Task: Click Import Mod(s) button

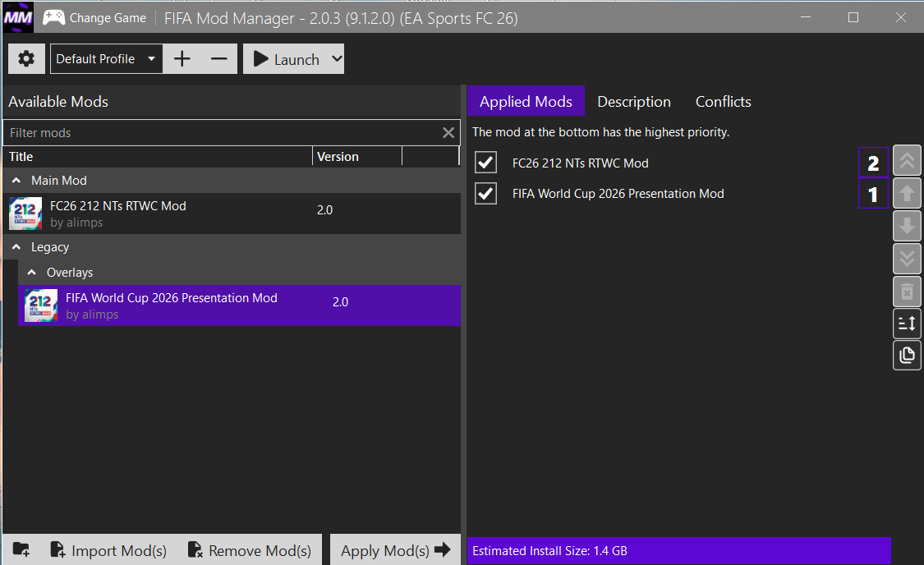Action: point(108,550)
